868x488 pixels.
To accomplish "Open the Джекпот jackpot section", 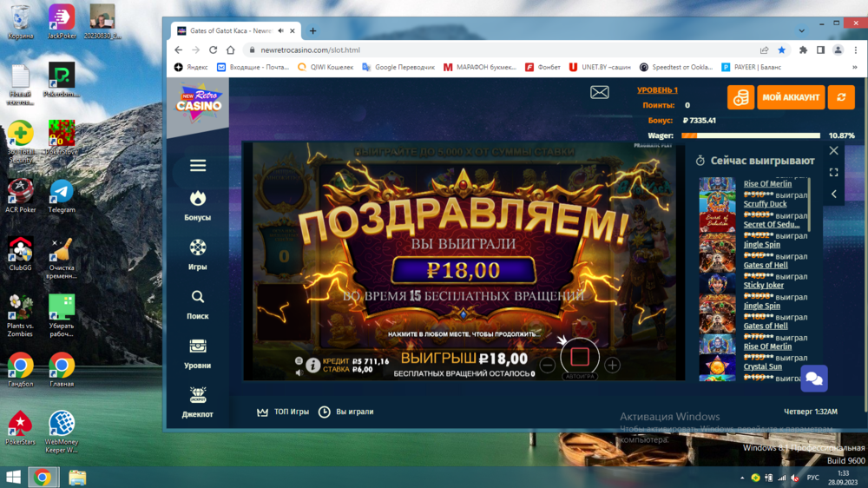I will click(x=198, y=402).
